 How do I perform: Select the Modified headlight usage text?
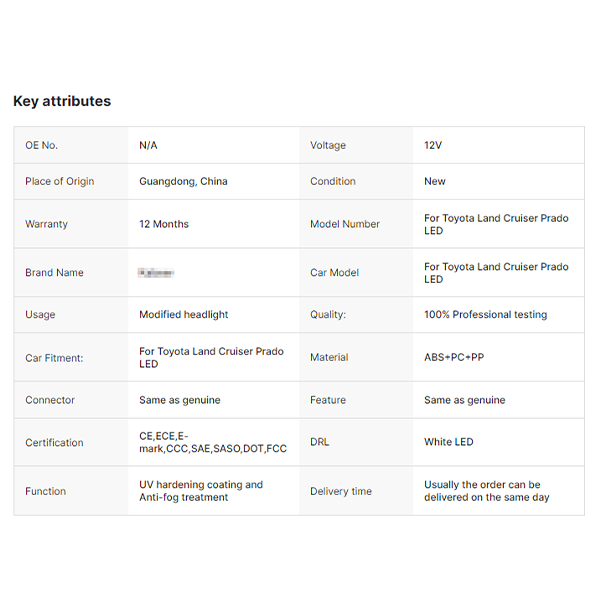(x=184, y=314)
